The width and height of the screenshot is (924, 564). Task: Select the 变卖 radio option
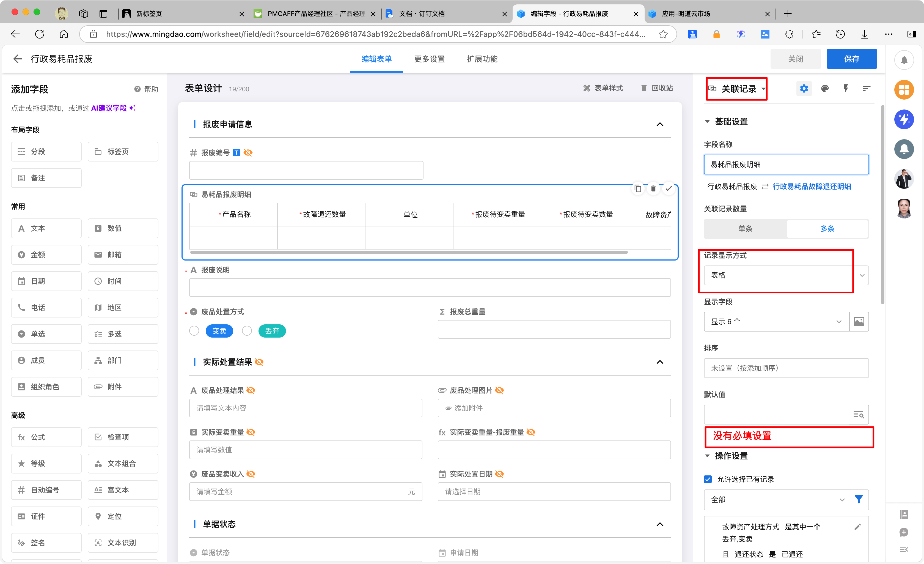pyautogui.click(x=194, y=331)
